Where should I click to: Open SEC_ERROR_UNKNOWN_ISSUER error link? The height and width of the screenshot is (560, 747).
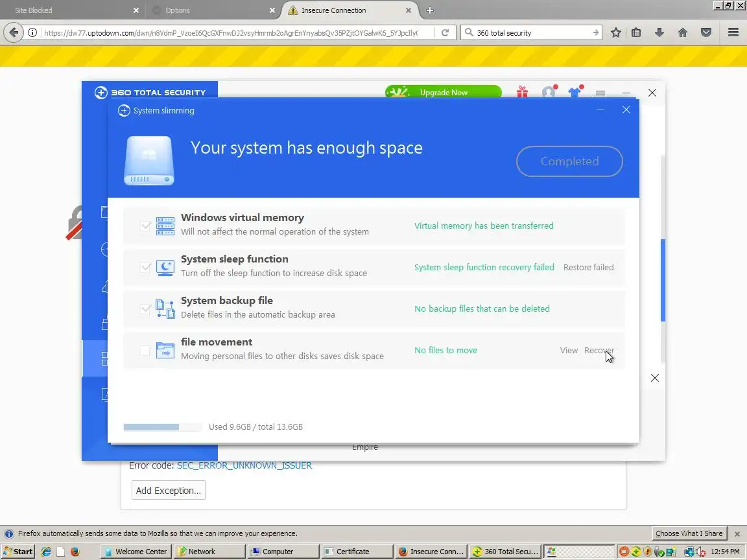(244, 465)
